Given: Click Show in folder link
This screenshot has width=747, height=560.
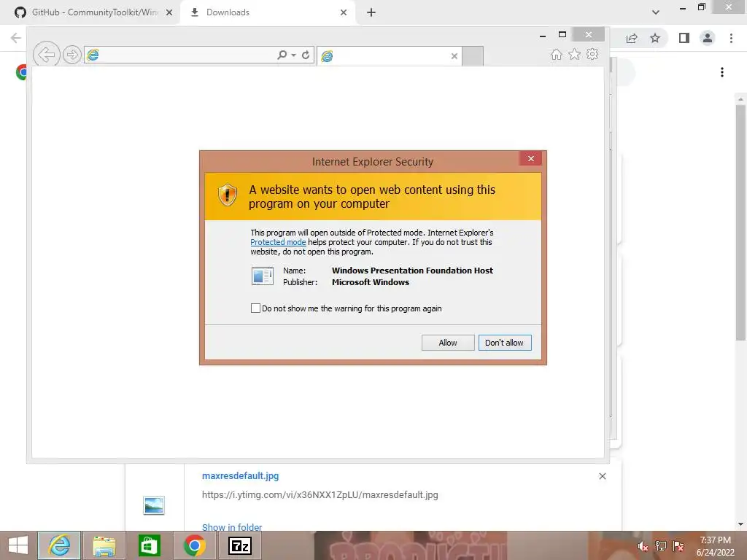Looking at the screenshot, I should click(232, 526).
